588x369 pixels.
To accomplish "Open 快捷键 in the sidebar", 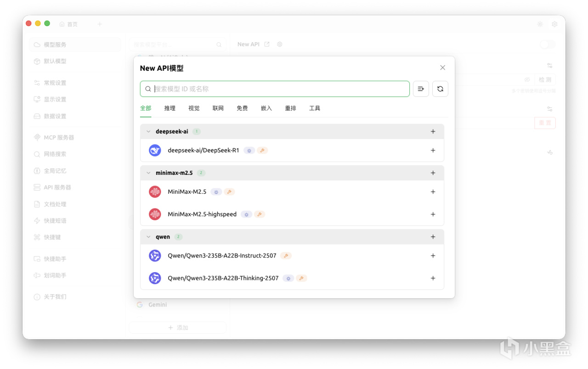I will point(75,237).
